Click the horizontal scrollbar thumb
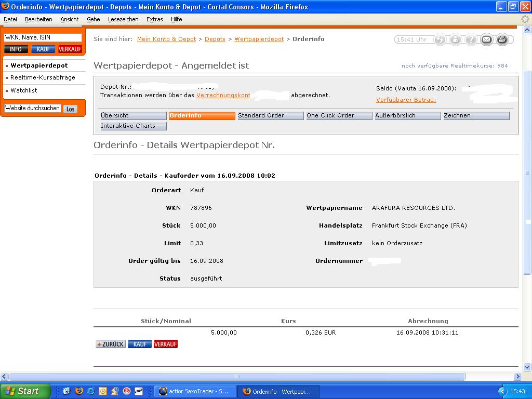Viewport: 532px width, 399px height. click(237, 376)
